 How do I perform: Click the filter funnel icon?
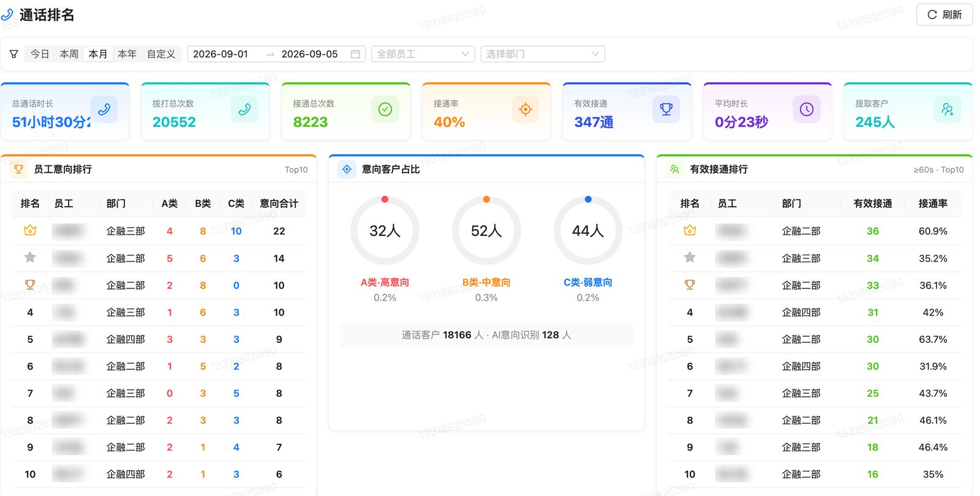(13, 54)
